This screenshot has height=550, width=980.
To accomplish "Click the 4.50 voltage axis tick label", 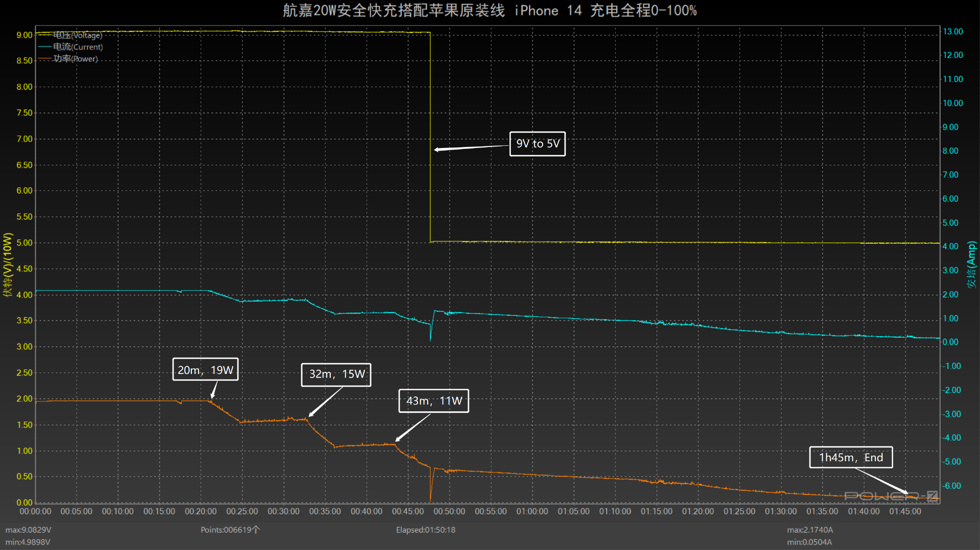I will [x=24, y=269].
